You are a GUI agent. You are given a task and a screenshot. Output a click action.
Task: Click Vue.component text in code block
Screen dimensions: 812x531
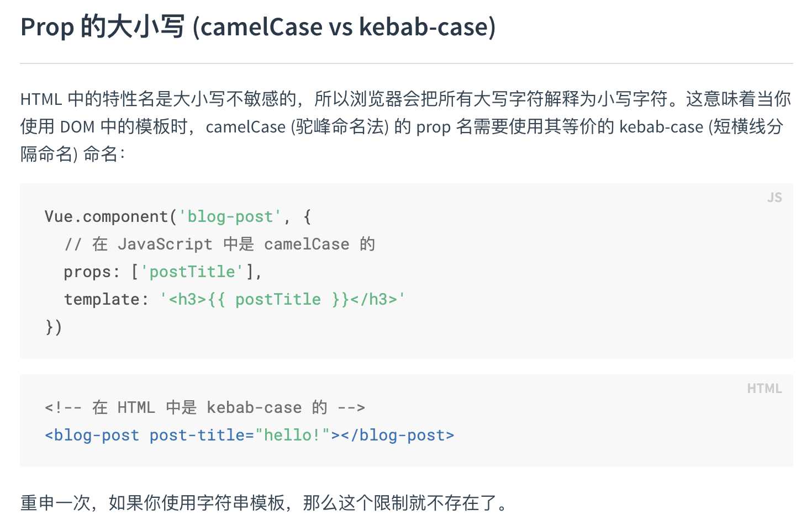pos(106,216)
